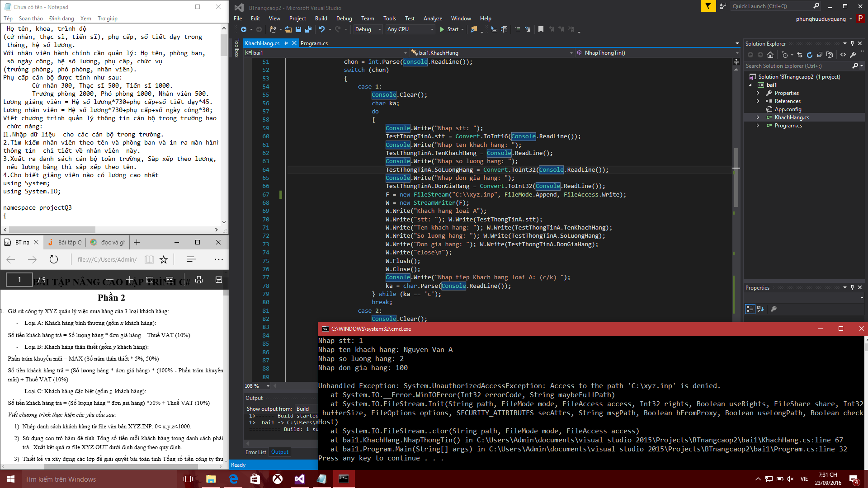
Task: Click Collapse All icon in Solution Explorer
Action: pyautogui.click(x=819, y=55)
